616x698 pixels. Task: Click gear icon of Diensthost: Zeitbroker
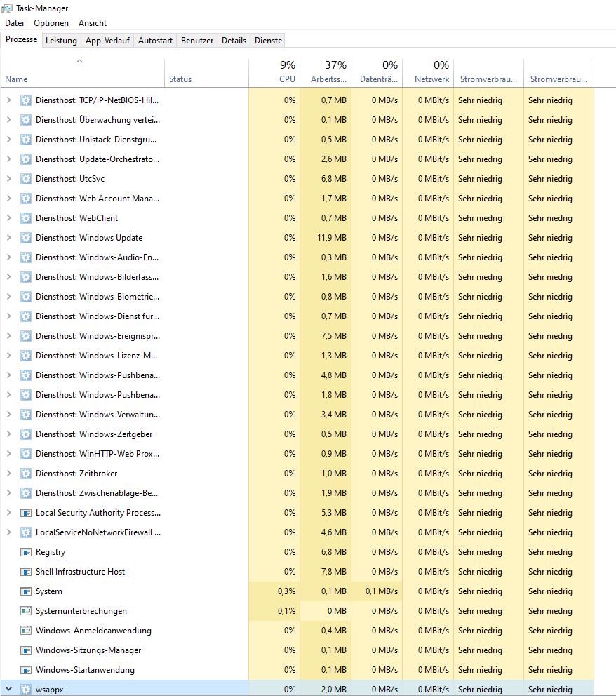click(26, 474)
